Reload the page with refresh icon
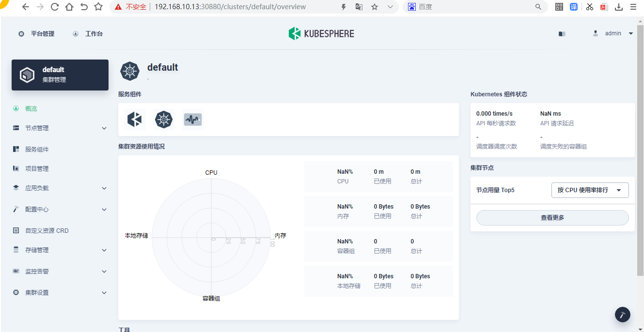The width and height of the screenshot is (644, 332). coord(54,7)
